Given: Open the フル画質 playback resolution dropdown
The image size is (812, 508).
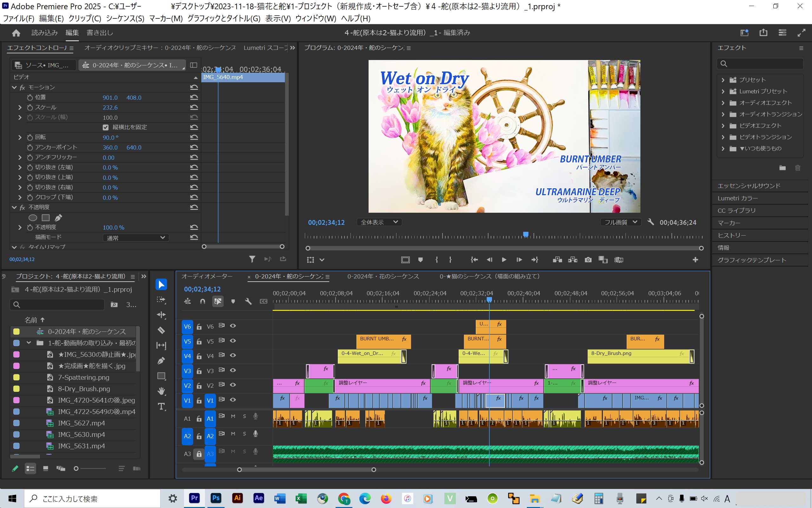Looking at the screenshot, I should point(621,222).
